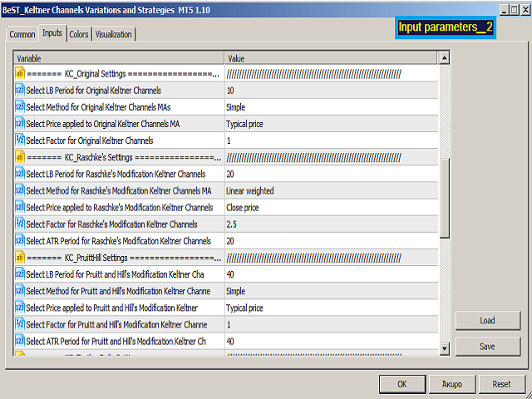Click the fraction icon beside Raschke's Modification Factor
Viewport: 532px width, 399px height.
pos(20,224)
